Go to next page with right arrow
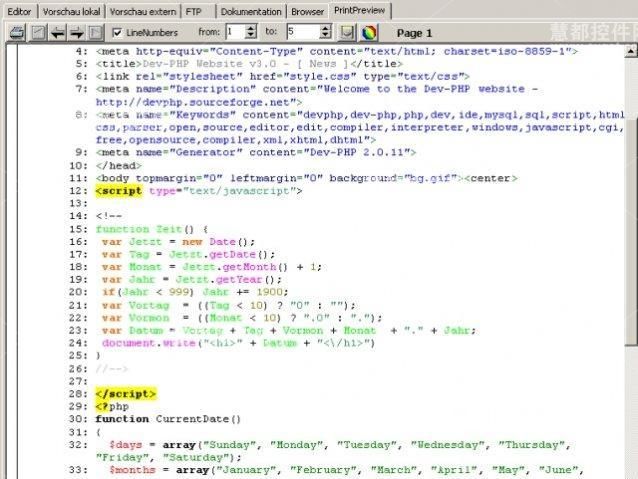 coord(76,33)
